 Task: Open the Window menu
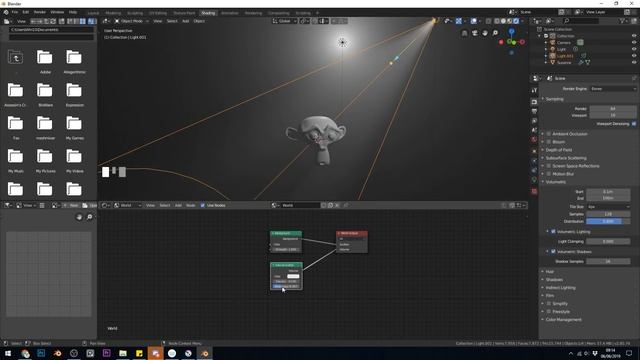coord(57,12)
